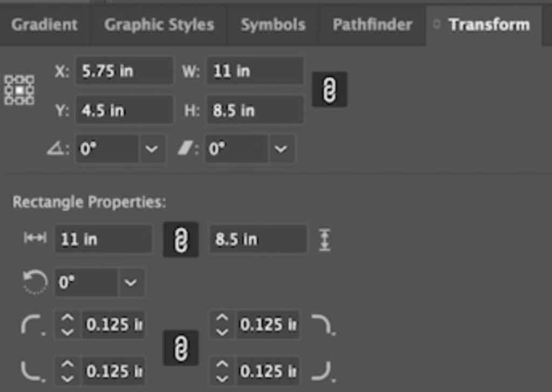Click the X position input field
552x392 pixels.
click(x=125, y=71)
